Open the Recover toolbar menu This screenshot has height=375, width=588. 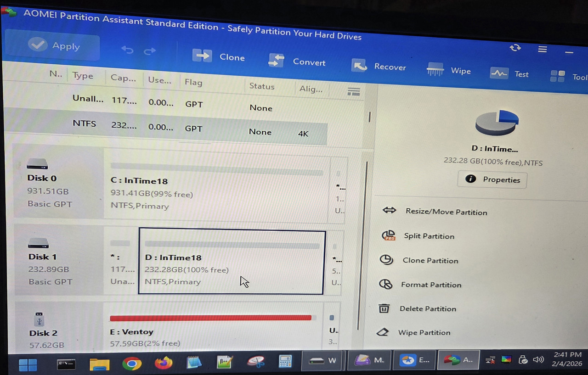(x=379, y=66)
